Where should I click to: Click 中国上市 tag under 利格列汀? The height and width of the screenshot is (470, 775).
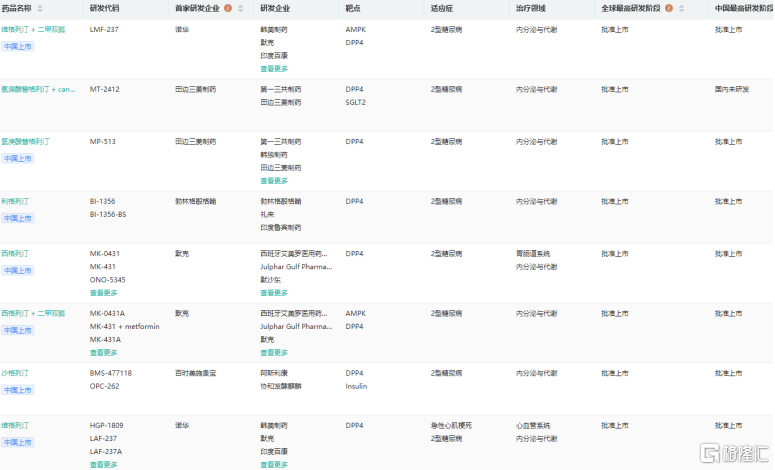coord(18,218)
